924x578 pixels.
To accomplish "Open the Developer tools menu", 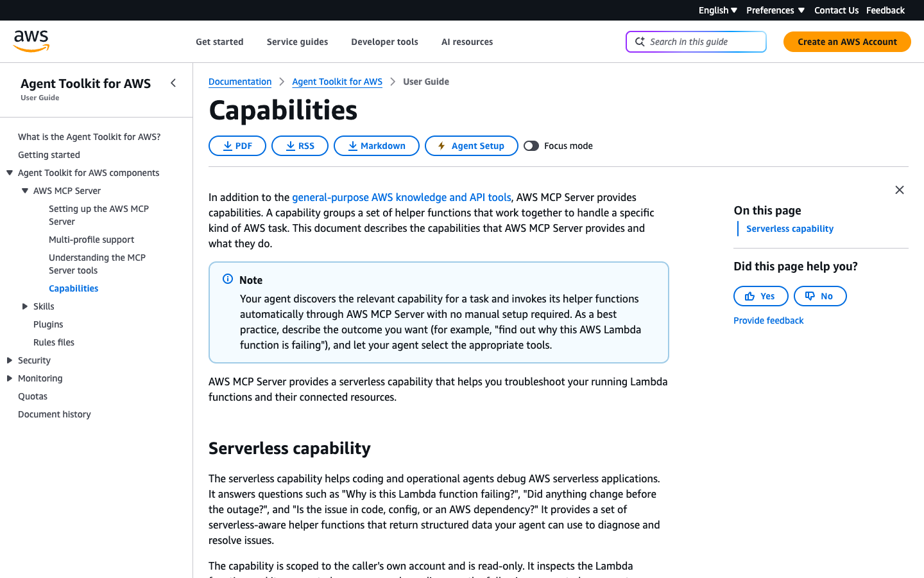I will click(384, 42).
